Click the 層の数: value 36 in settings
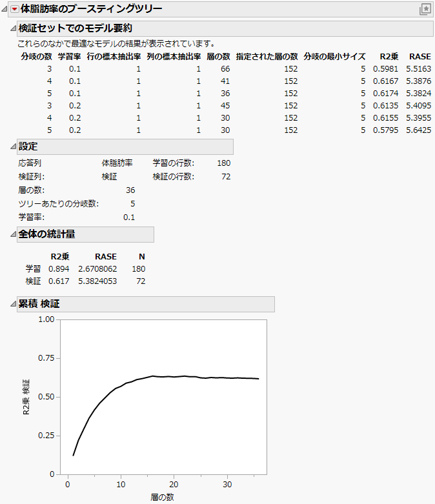 (x=130, y=190)
